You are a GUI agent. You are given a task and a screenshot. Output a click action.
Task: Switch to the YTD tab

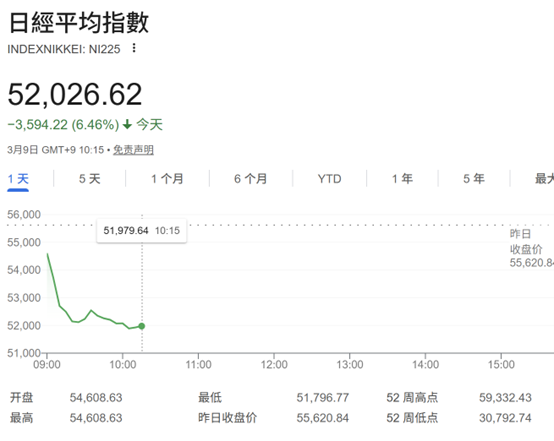tap(329, 179)
